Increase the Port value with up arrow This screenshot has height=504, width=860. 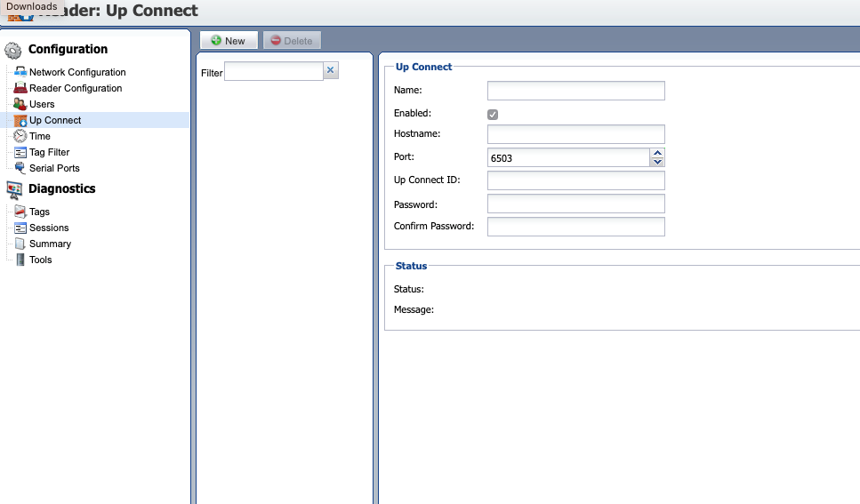click(657, 153)
